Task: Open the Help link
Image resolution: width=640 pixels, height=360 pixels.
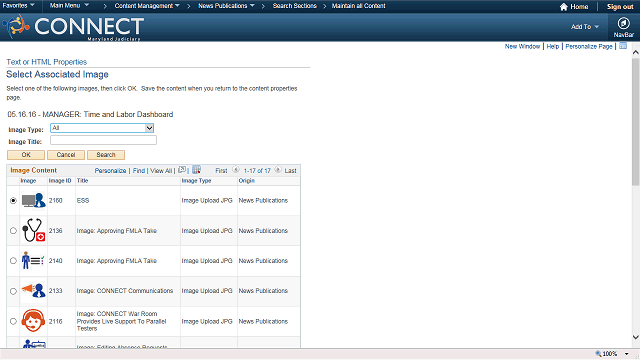Action: click(x=553, y=47)
